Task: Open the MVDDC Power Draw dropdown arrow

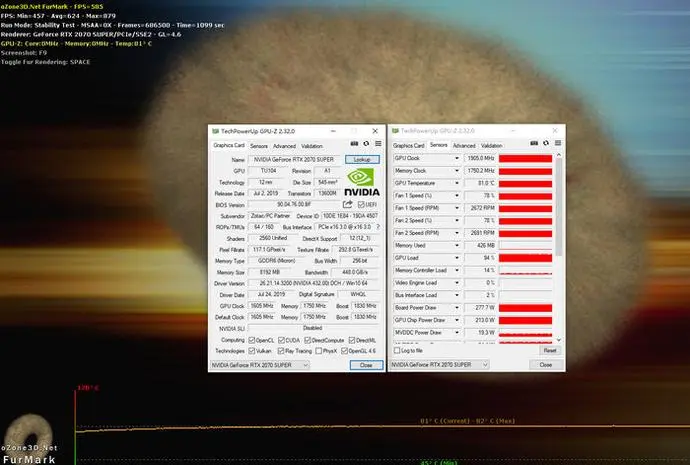Action: [456, 333]
